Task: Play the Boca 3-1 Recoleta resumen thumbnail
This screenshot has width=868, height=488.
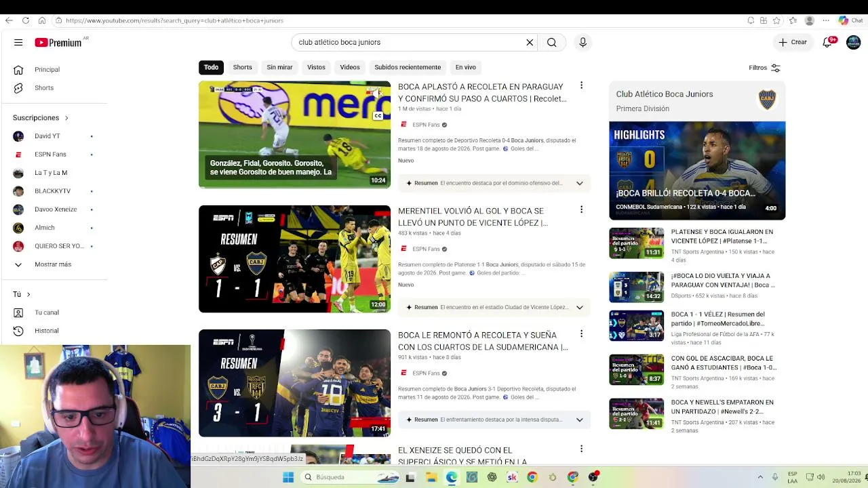Action: click(x=294, y=383)
